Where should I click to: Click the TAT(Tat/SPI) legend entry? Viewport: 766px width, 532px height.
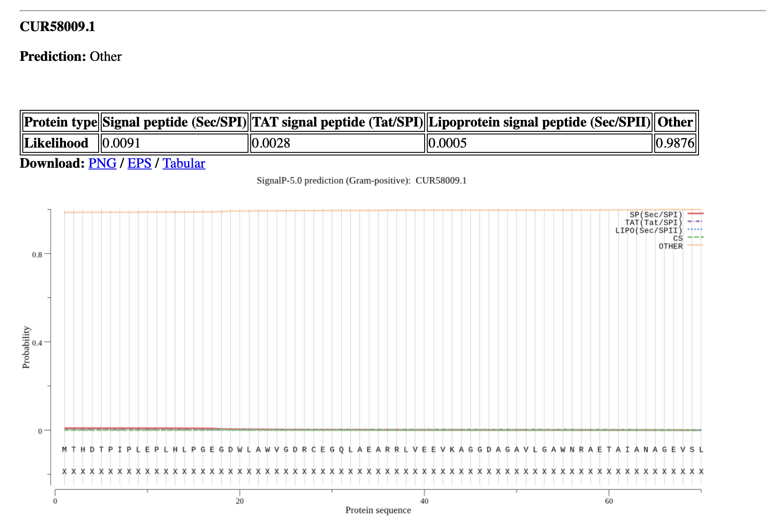663,222
